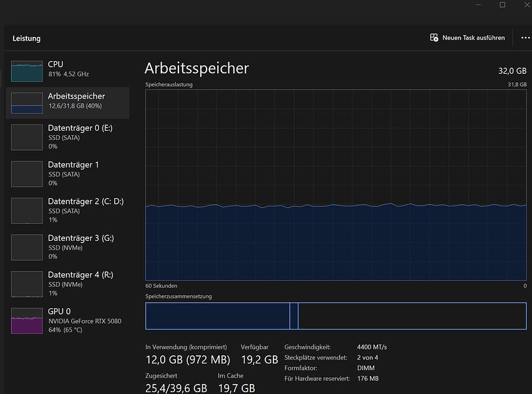Viewport: 532px width, 394px height.
Task: Open the three-dot more options menu
Action: pos(525,38)
